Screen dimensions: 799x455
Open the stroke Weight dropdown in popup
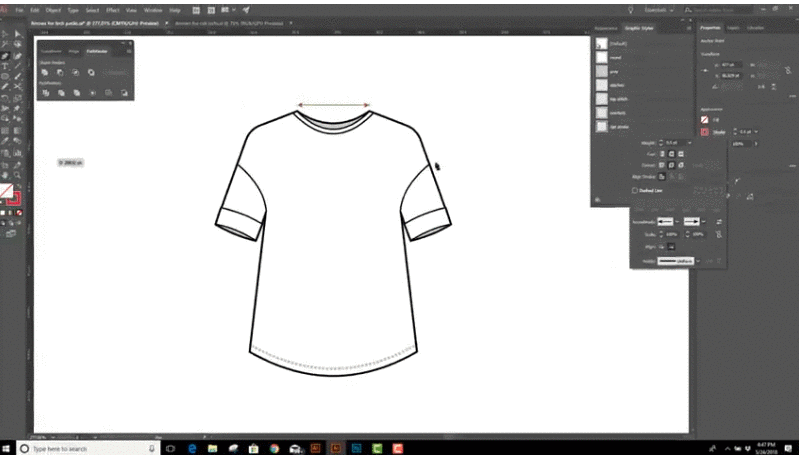pyautogui.click(x=689, y=143)
